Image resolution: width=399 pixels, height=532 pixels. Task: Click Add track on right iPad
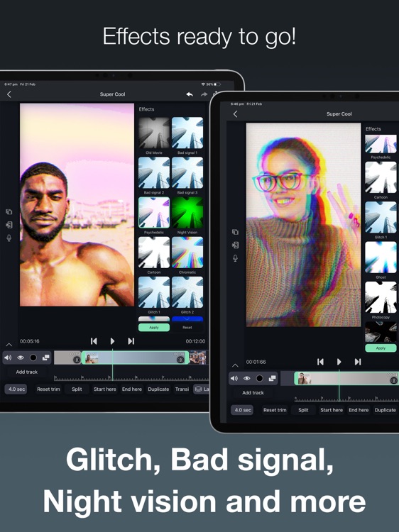coord(253,392)
